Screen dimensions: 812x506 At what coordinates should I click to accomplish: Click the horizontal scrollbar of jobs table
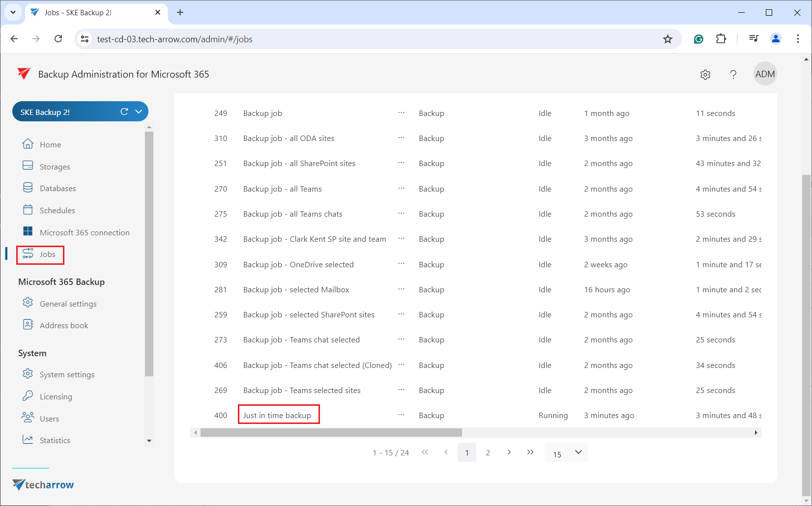pos(331,433)
